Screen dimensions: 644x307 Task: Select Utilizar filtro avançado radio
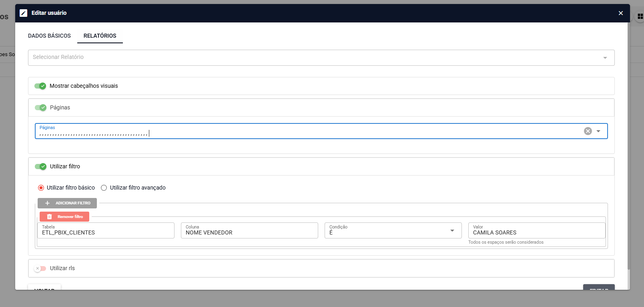(104, 188)
